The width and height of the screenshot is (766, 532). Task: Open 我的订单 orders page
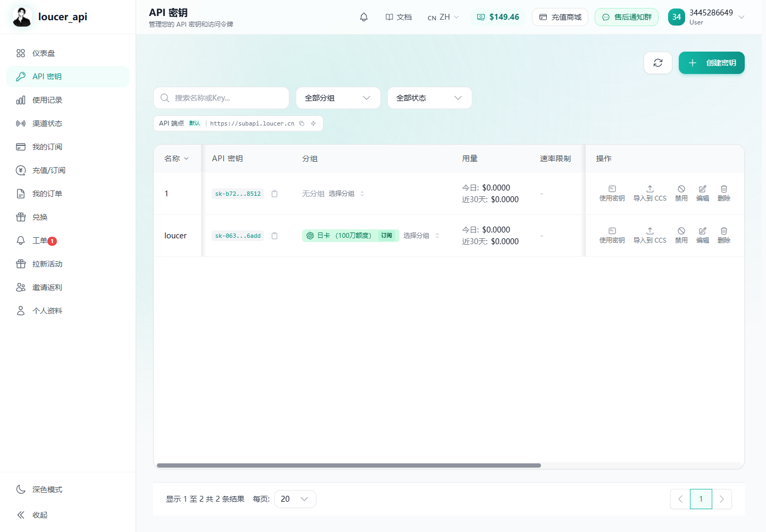point(68,194)
